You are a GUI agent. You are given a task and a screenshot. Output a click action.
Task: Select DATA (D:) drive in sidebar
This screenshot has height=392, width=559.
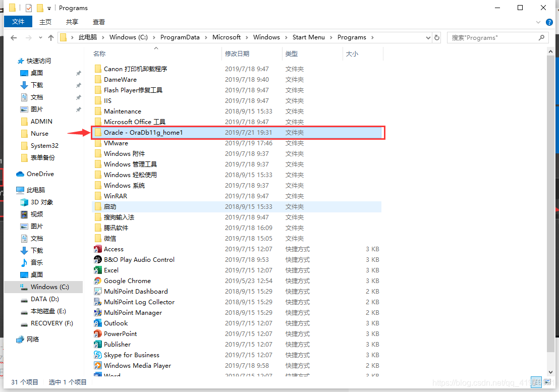click(x=44, y=299)
